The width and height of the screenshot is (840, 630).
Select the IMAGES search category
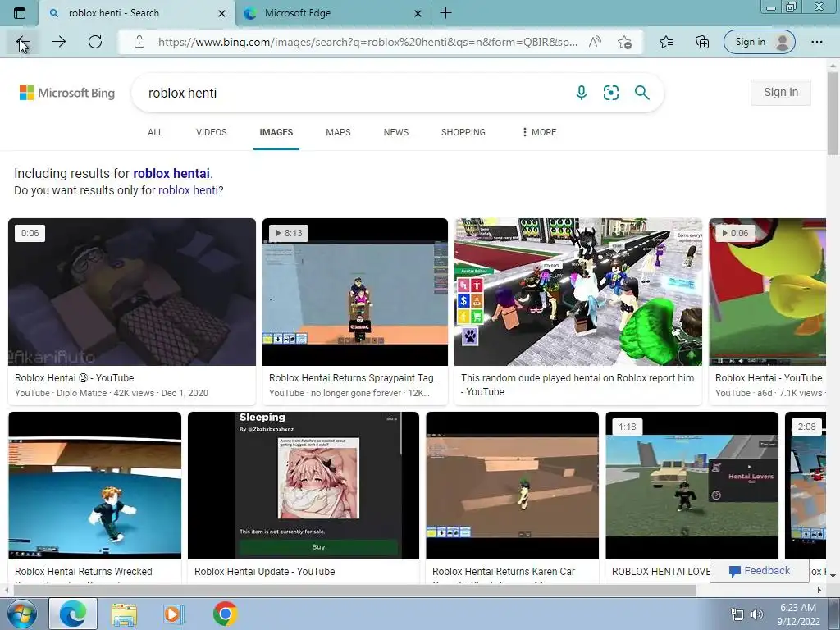[276, 132]
